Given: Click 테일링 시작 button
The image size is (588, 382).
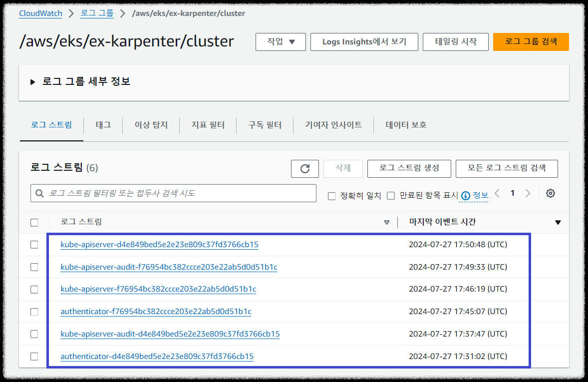Looking at the screenshot, I should (456, 41).
